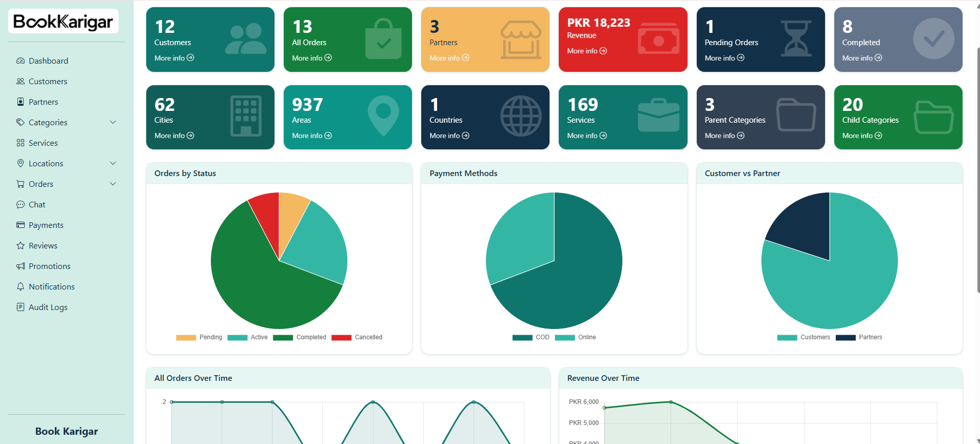Click the Partners badge icon in sidebar
Viewport: 980px width, 444px height.
21,102
